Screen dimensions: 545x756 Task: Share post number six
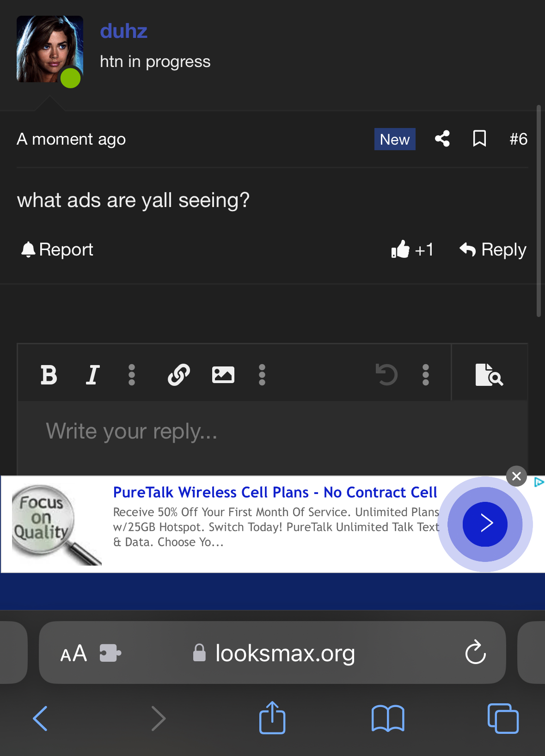442,139
